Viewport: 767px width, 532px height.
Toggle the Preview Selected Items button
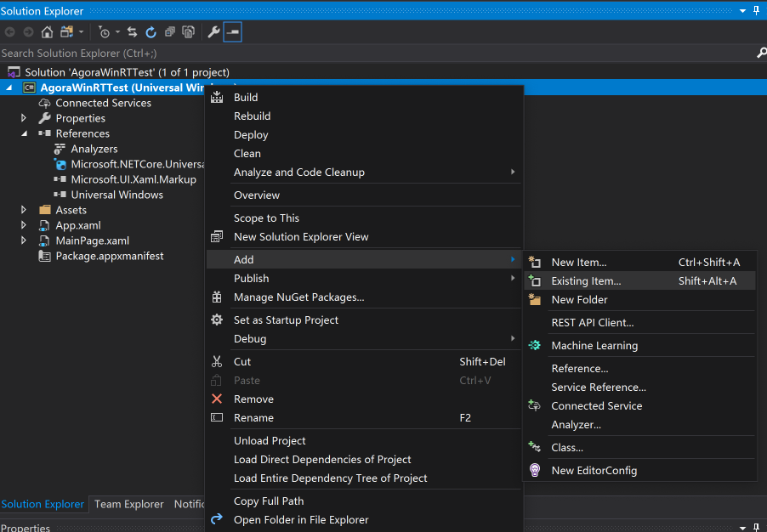[232, 32]
